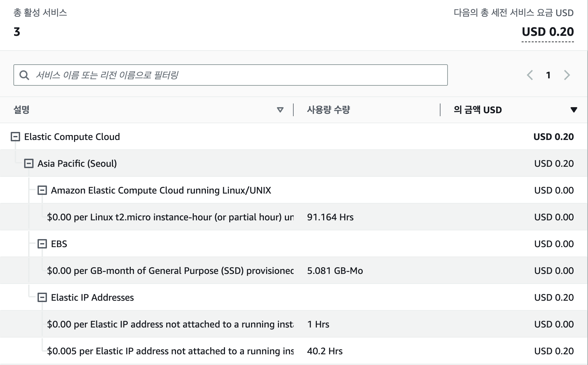This screenshot has width=588, height=365.
Task: Collapse Asia Pacific (Seoul) region
Action: (x=29, y=163)
